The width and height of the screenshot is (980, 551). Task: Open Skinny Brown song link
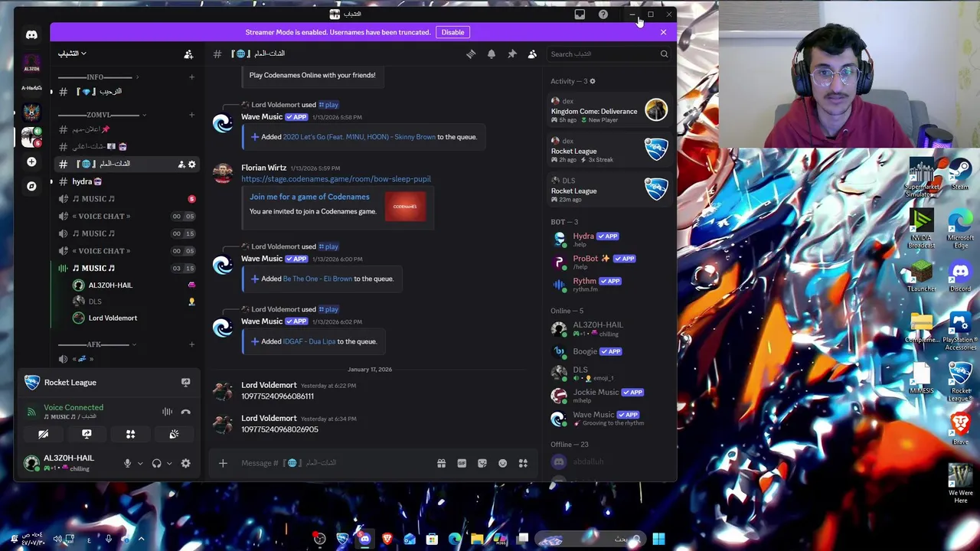359,137
